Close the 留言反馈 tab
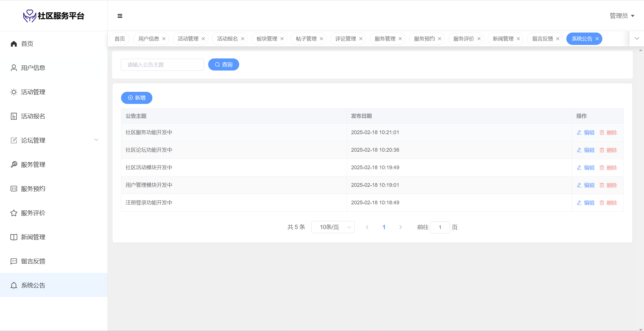This screenshot has width=644, height=331. click(x=558, y=39)
